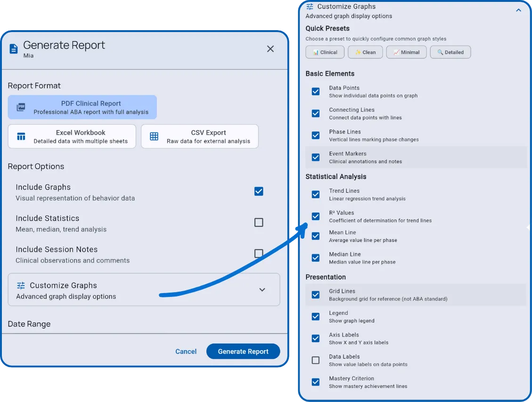The image size is (532, 402).
Task: Click the sliders icon in Customize Graphs panel header
Action: click(310, 7)
